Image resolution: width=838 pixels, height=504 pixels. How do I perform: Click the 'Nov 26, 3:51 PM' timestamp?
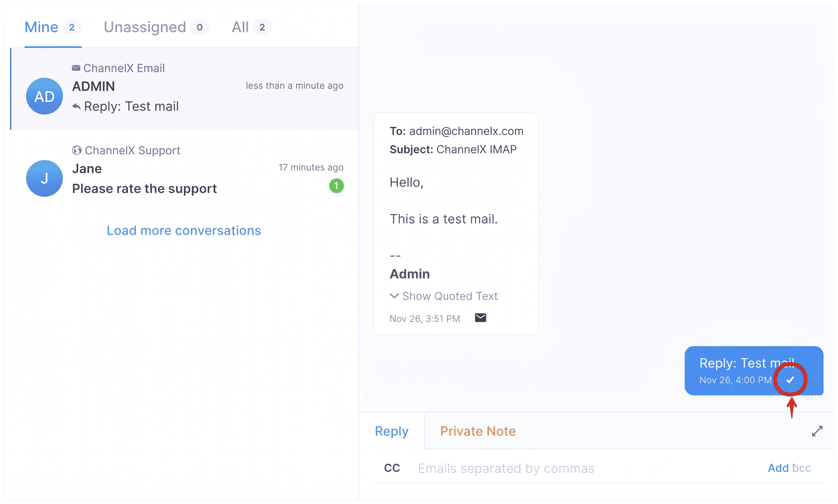pyautogui.click(x=424, y=318)
